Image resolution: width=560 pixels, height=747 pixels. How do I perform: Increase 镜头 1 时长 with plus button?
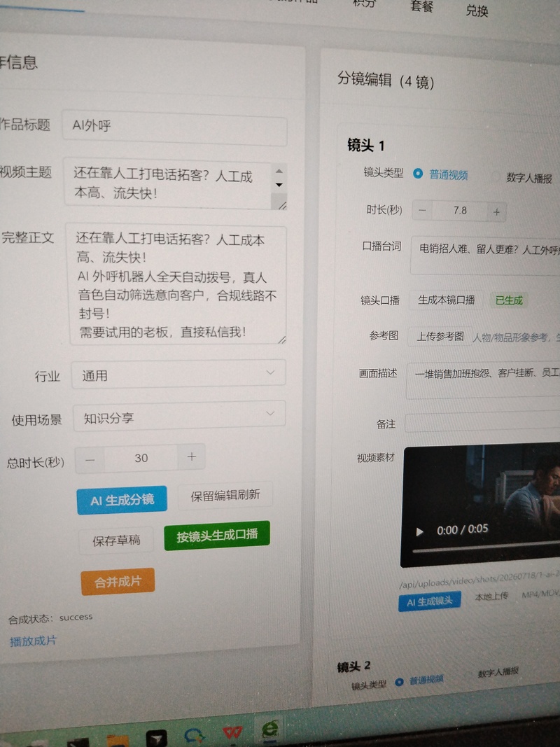[497, 212]
